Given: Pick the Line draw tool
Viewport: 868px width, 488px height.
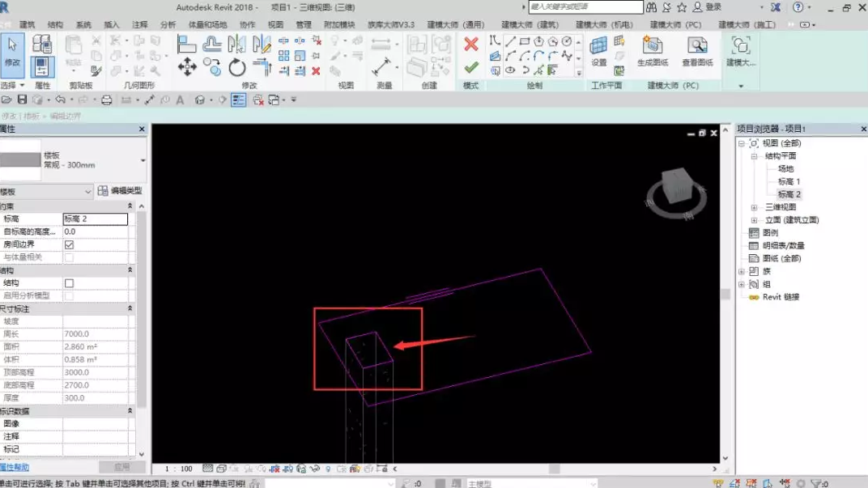Looking at the screenshot, I should coord(509,41).
